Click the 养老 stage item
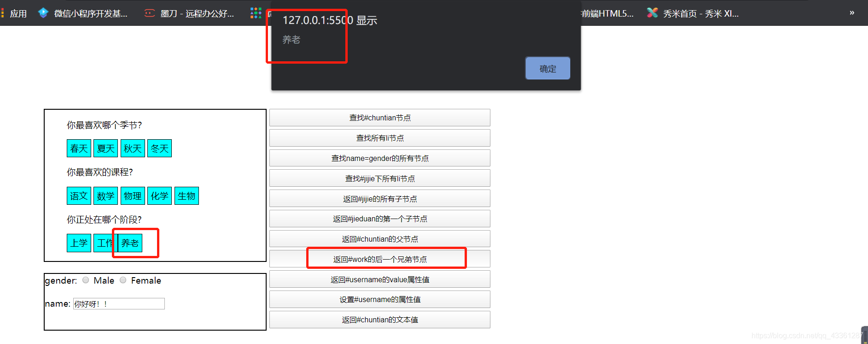The height and width of the screenshot is (344, 868). click(130, 243)
